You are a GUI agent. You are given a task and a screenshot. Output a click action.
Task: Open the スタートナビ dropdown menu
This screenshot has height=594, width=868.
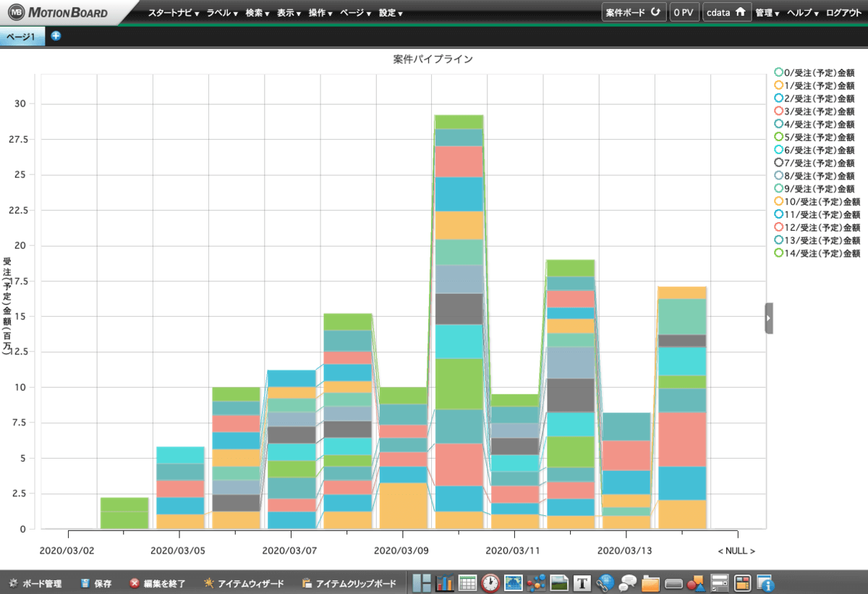pos(174,13)
